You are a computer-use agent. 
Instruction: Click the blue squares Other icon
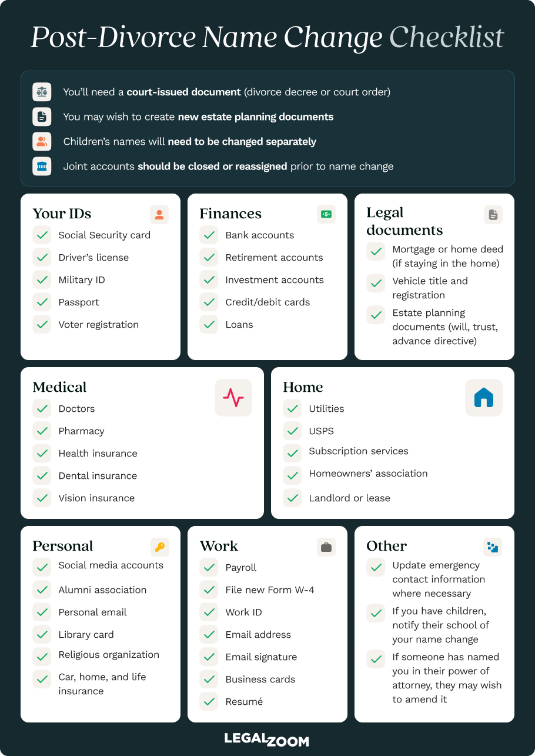[493, 547]
